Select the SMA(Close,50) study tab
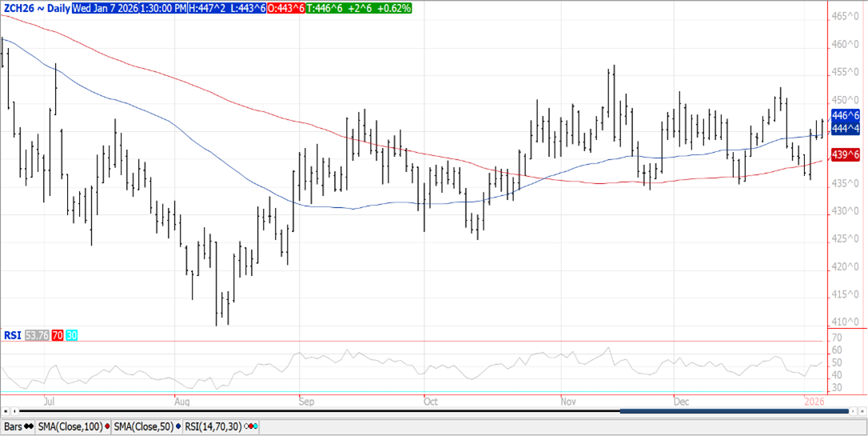868x436 pixels. (x=143, y=427)
